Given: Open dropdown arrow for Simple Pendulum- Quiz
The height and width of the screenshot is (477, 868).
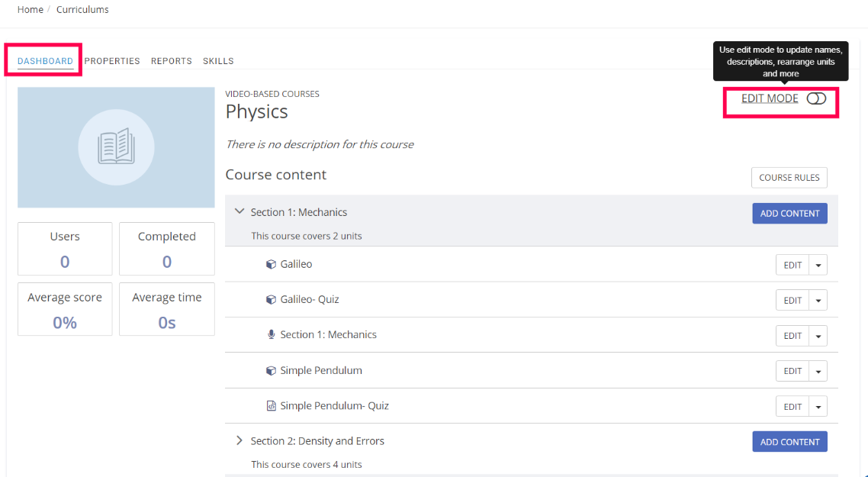Looking at the screenshot, I should click(x=818, y=407).
